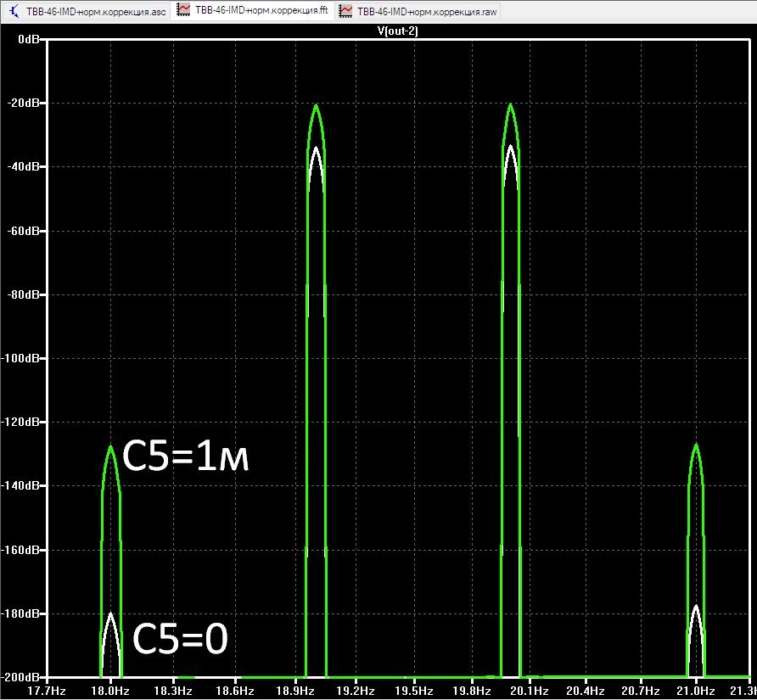Screen dimensions: 757x700
Task: Click the schematic icon on .asc tab
Action: click(x=14, y=11)
